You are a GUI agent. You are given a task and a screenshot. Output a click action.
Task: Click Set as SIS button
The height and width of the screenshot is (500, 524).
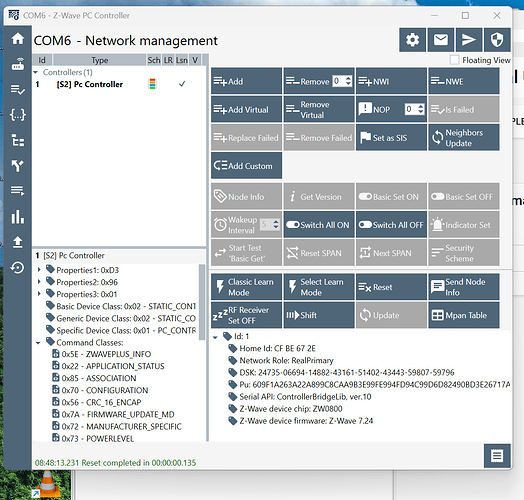(391, 137)
